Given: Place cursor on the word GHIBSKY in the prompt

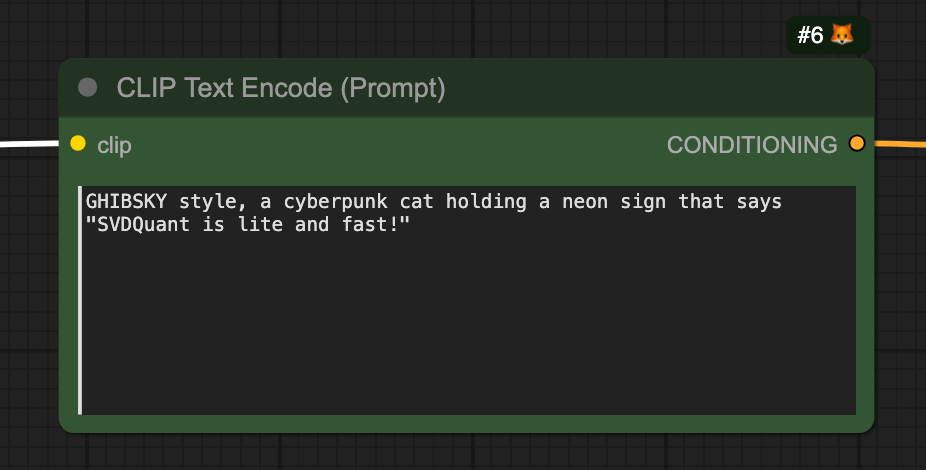Looking at the screenshot, I should point(126,201).
